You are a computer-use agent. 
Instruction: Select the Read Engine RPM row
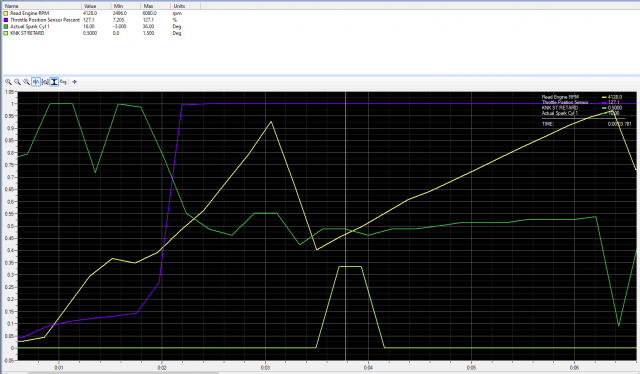click(101, 13)
